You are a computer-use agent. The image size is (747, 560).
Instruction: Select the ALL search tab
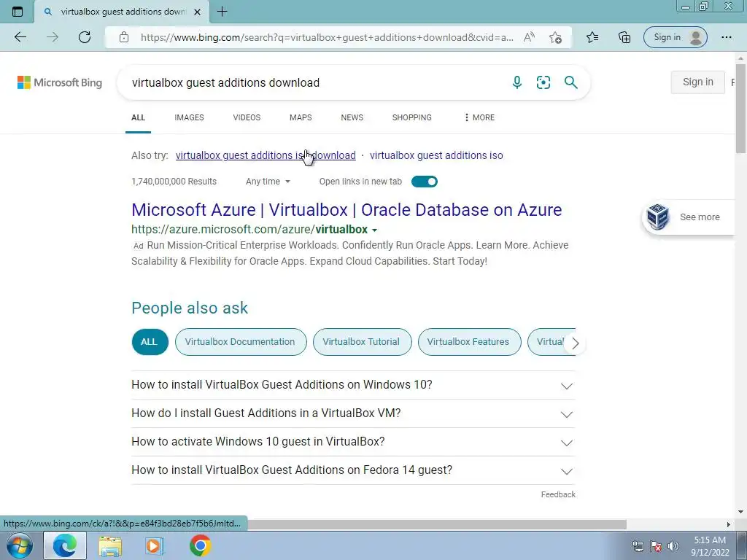pos(138,117)
